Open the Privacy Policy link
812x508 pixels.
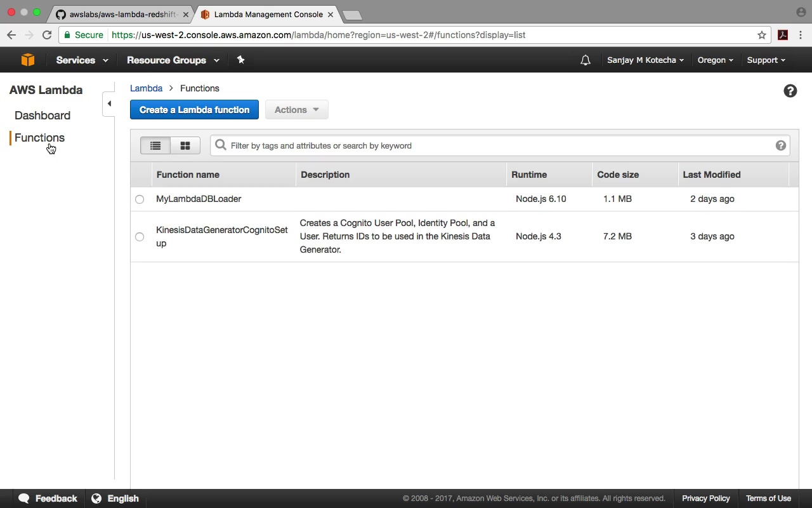[x=706, y=498]
